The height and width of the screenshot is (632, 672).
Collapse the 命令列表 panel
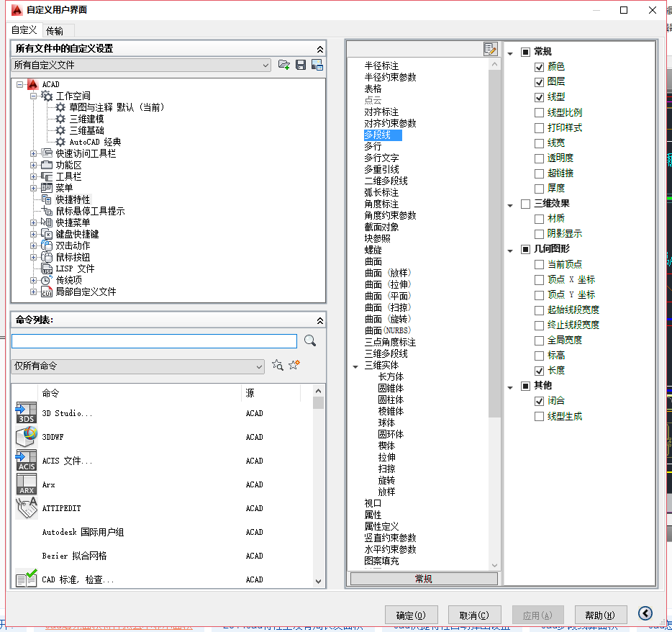319,321
